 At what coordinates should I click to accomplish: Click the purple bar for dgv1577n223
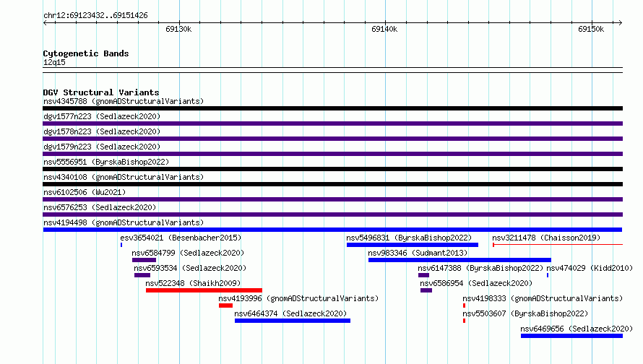(332, 123)
